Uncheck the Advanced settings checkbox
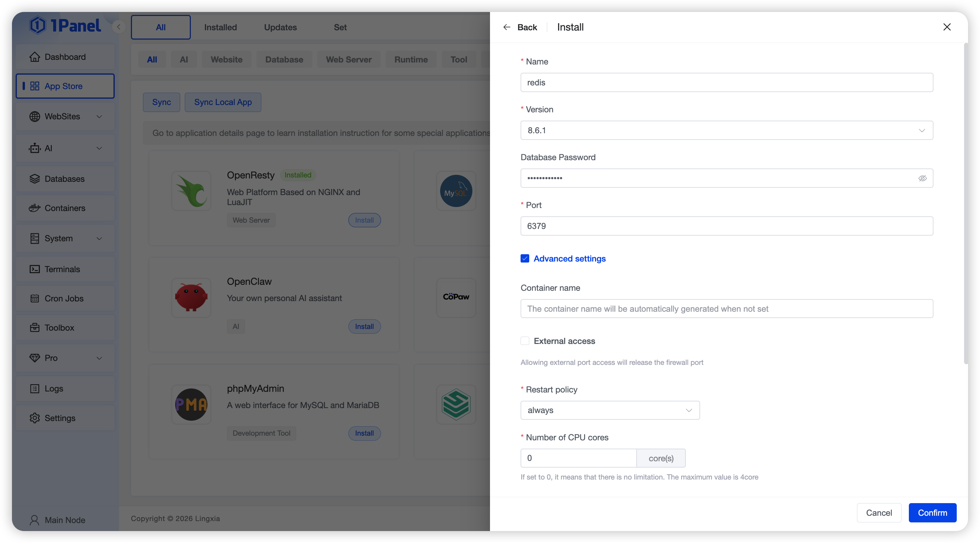Viewport: 980px width, 543px height. pyautogui.click(x=525, y=259)
